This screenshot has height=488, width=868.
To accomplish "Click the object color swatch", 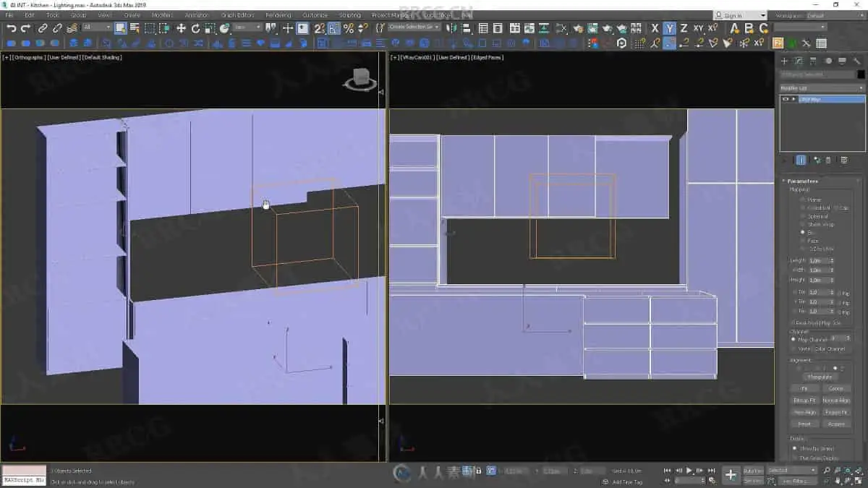I will tap(861, 74).
